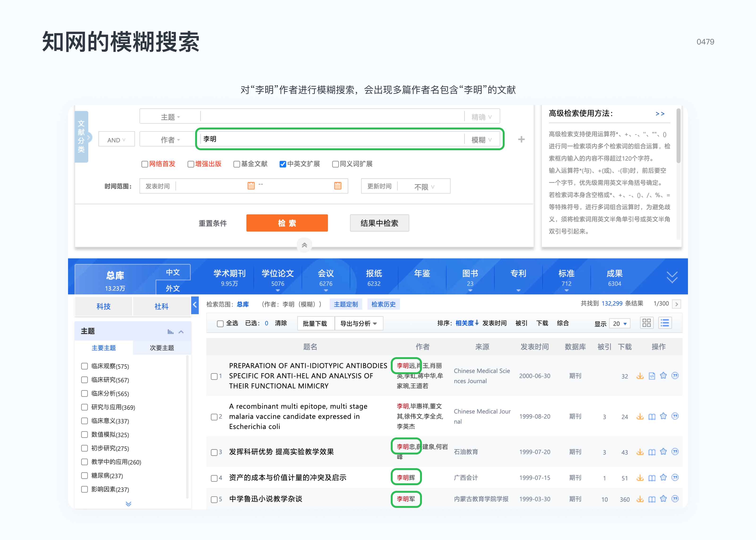The height and width of the screenshot is (540, 756).
Task: Open the 模糊 match mode dropdown
Action: [482, 140]
